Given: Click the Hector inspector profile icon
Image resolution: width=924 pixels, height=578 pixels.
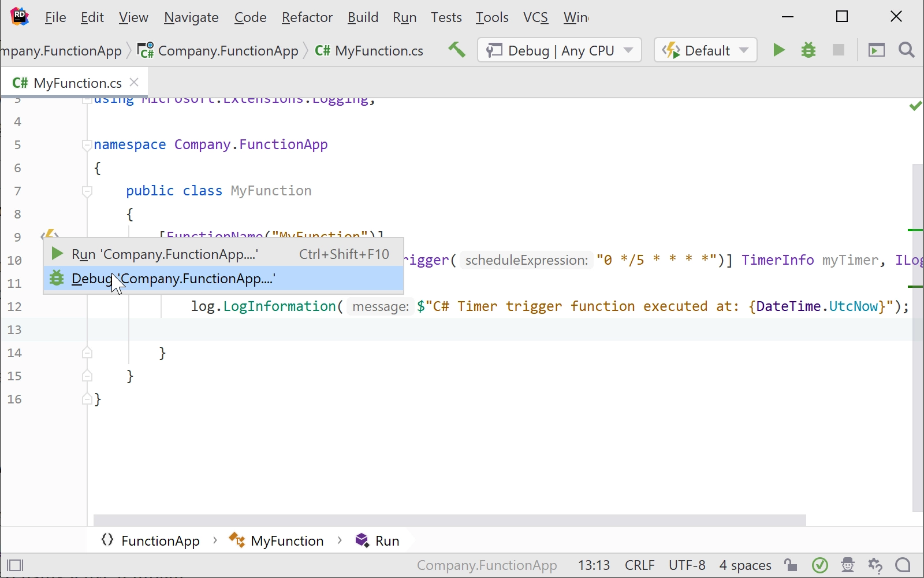Looking at the screenshot, I should pos(848,565).
